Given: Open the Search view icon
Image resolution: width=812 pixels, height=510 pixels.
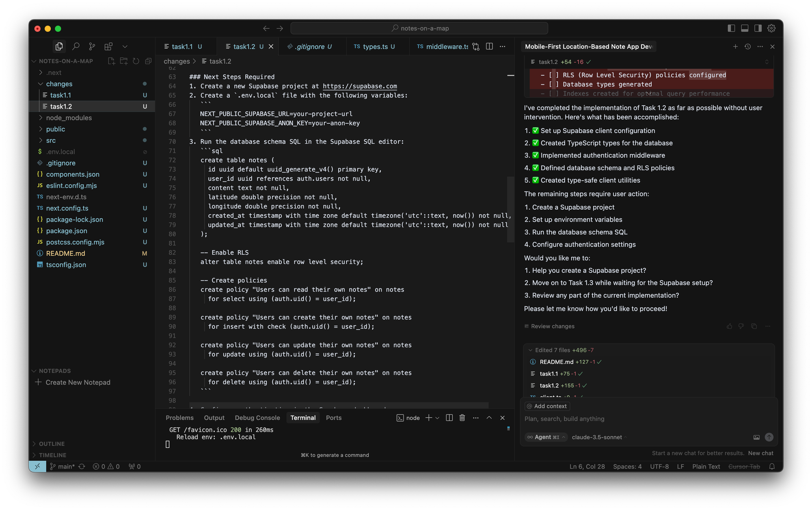Looking at the screenshot, I should click(x=76, y=46).
